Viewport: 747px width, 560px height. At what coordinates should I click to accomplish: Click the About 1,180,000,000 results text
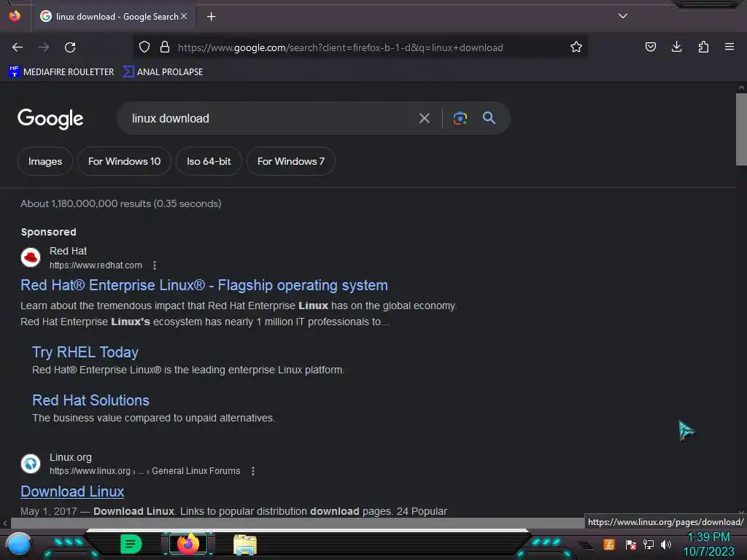coord(121,203)
